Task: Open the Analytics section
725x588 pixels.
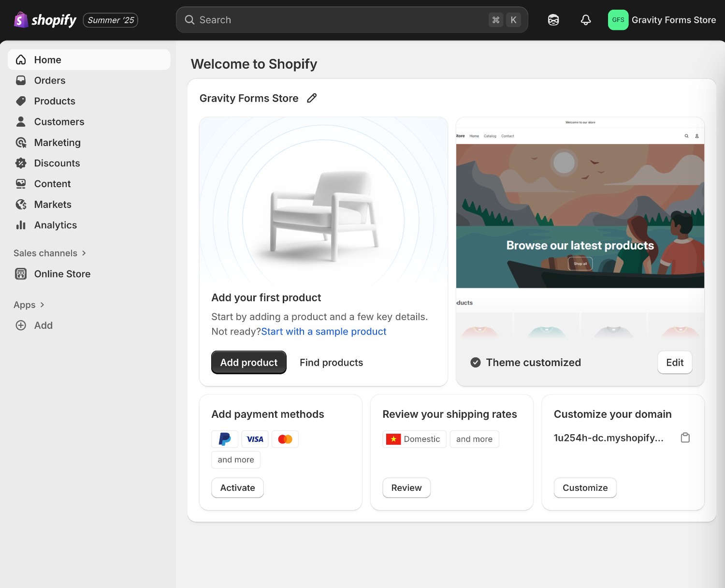Action: click(89, 225)
